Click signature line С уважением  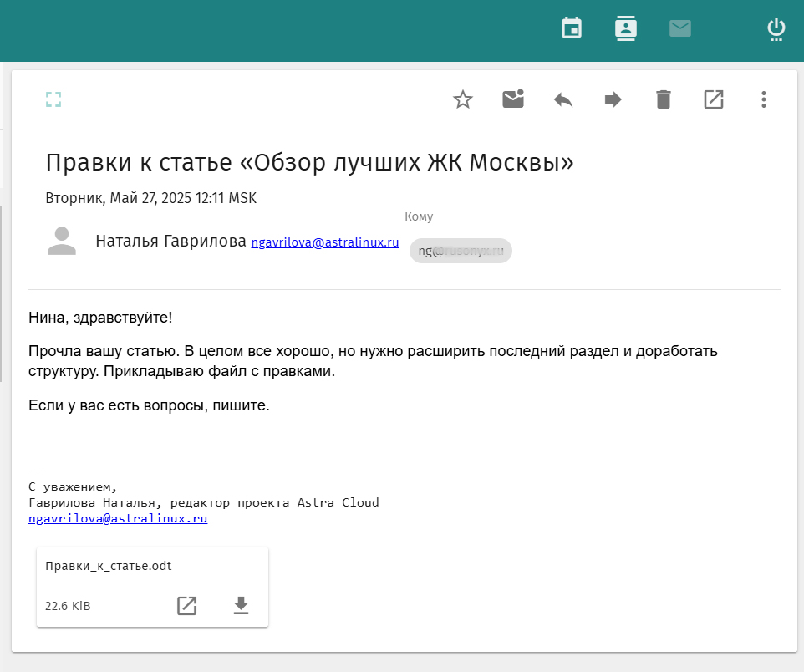(73, 486)
